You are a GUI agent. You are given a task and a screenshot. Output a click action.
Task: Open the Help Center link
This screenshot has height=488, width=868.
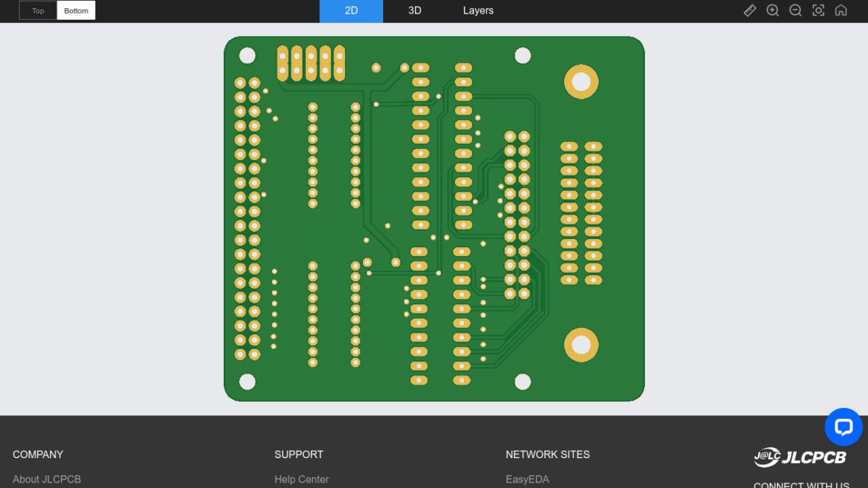[x=301, y=479]
